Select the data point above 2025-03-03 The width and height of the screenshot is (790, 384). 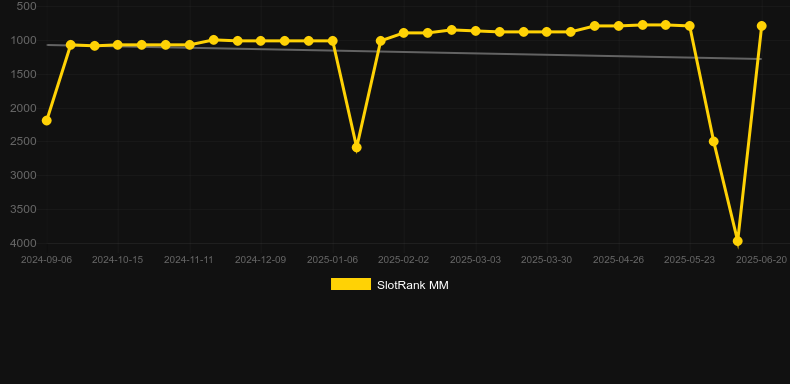coord(475,31)
